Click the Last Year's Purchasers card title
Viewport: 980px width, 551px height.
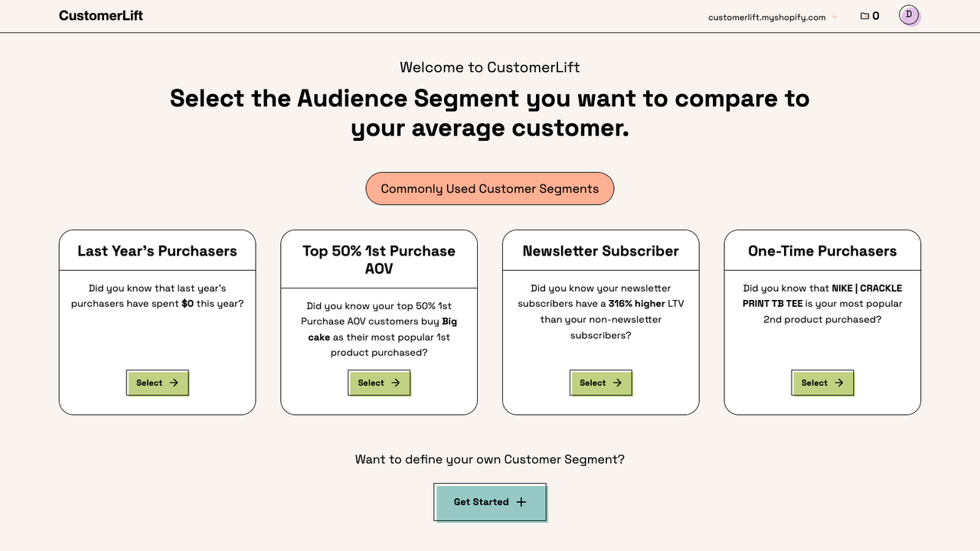[157, 250]
